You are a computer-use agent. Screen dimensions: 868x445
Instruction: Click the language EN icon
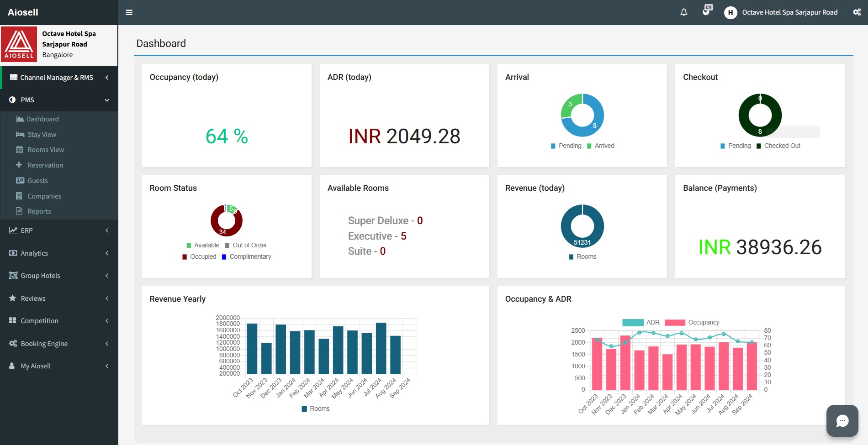coord(707,10)
